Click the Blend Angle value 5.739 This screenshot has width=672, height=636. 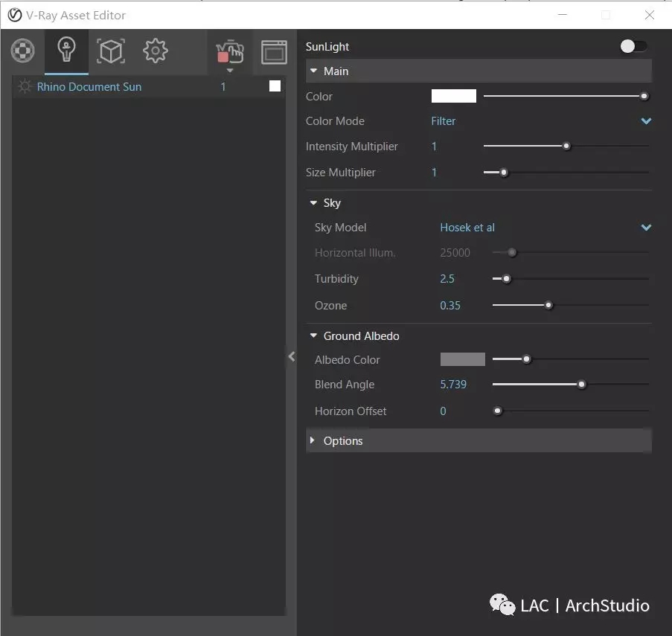[x=453, y=384]
